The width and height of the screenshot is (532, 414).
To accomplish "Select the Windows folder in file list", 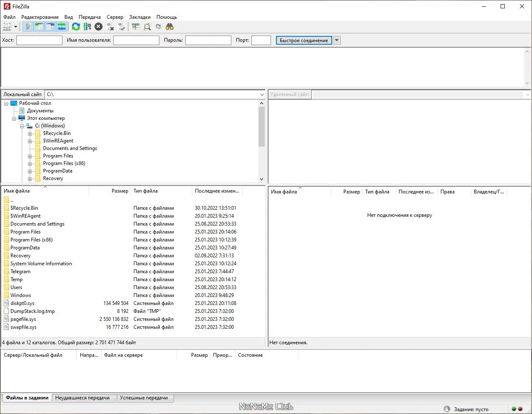I will click(20, 295).
